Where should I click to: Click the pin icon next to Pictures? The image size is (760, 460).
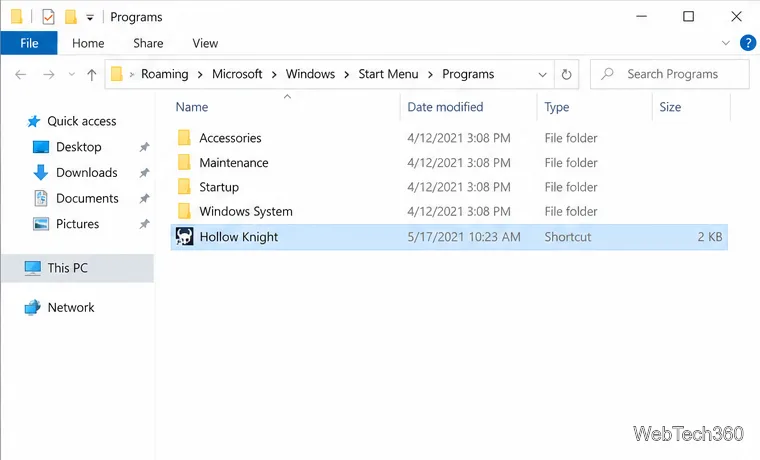point(144,224)
